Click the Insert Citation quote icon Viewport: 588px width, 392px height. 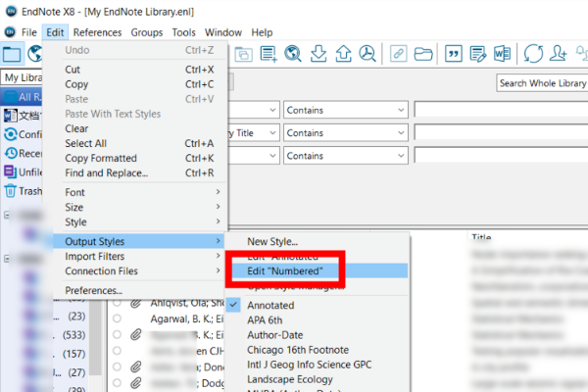pos(454,54)
